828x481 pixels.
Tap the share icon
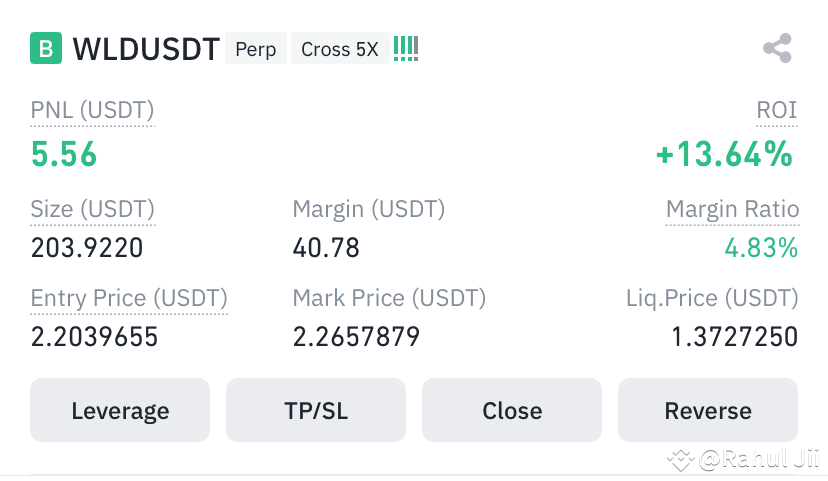[777, 48]
